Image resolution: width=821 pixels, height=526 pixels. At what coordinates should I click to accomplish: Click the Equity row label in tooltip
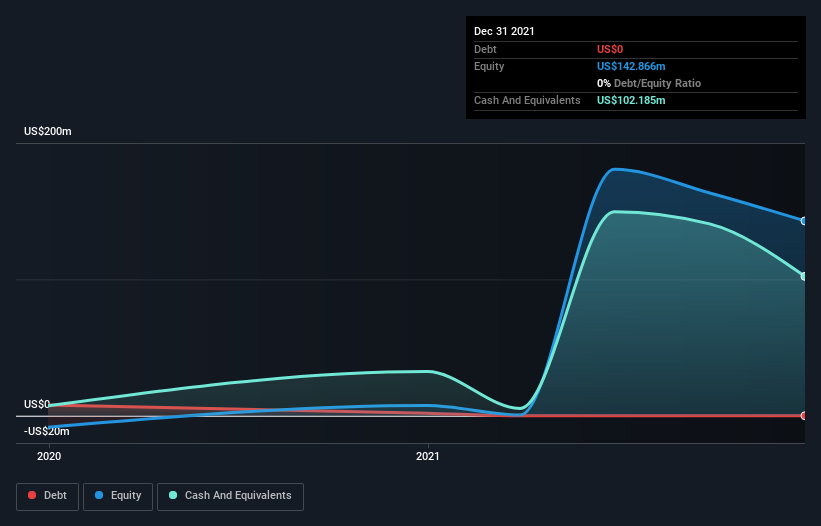(x=489, y=66)
